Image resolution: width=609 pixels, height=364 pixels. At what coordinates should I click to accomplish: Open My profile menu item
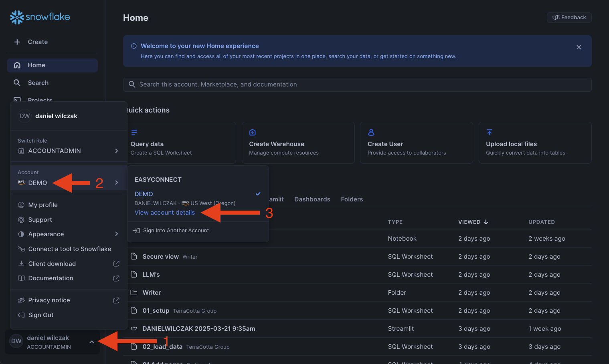pos(43,205)
